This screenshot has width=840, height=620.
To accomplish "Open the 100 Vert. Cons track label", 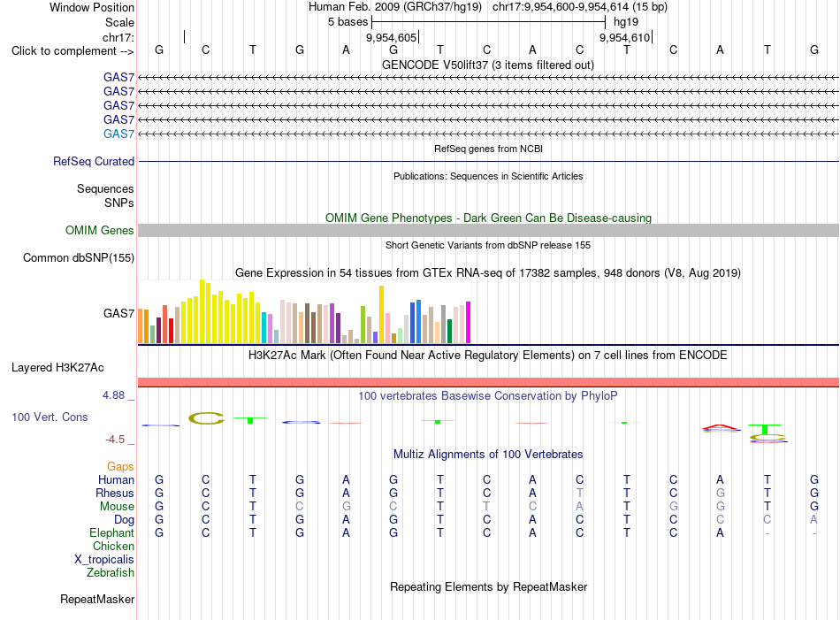I will click(x=50, y=417).
